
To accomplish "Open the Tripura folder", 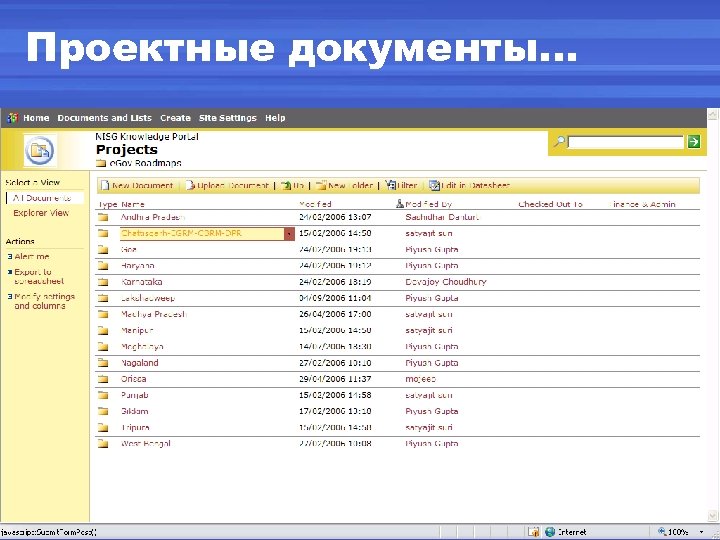I will point(135,428).
